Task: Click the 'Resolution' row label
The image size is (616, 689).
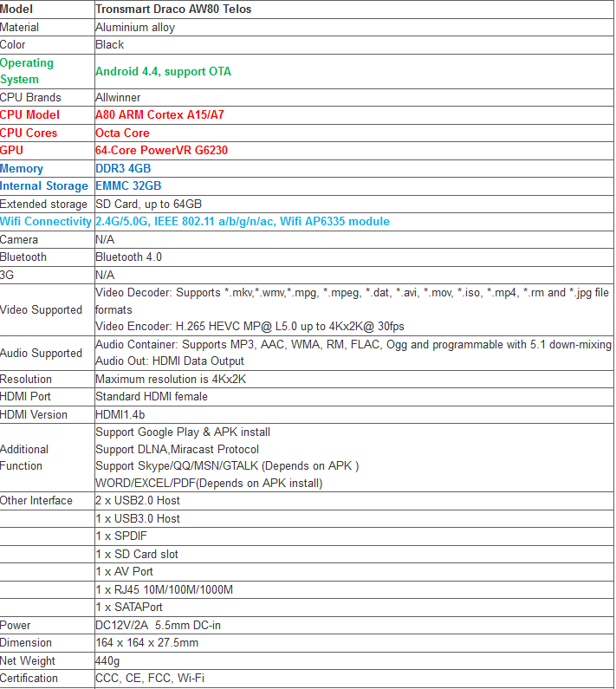Action: [x=25, y=380]
